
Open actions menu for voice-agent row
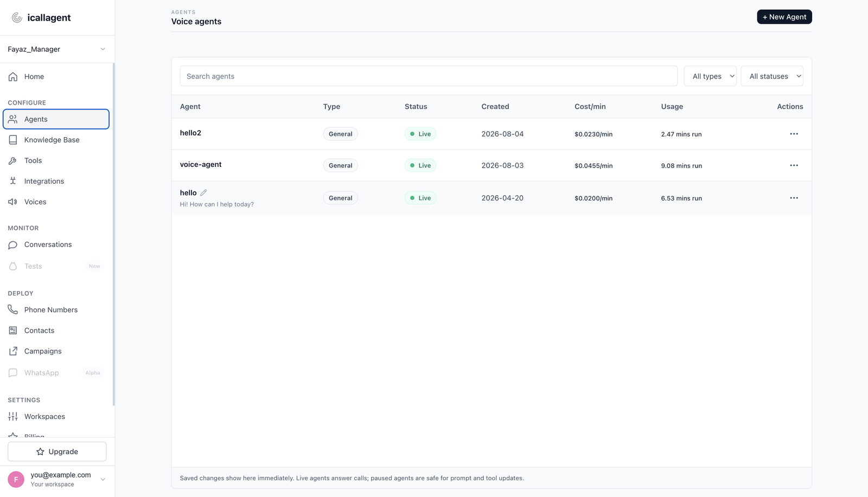point(794,165)
